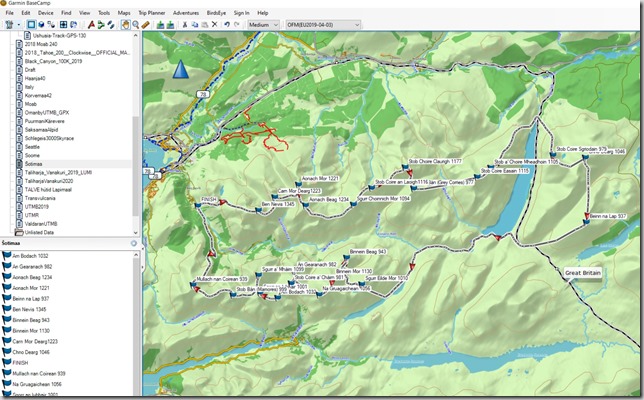Switch to 2D map view
Image resolution: width=644 pixels, height=400 pixels.
pos(32,25)
